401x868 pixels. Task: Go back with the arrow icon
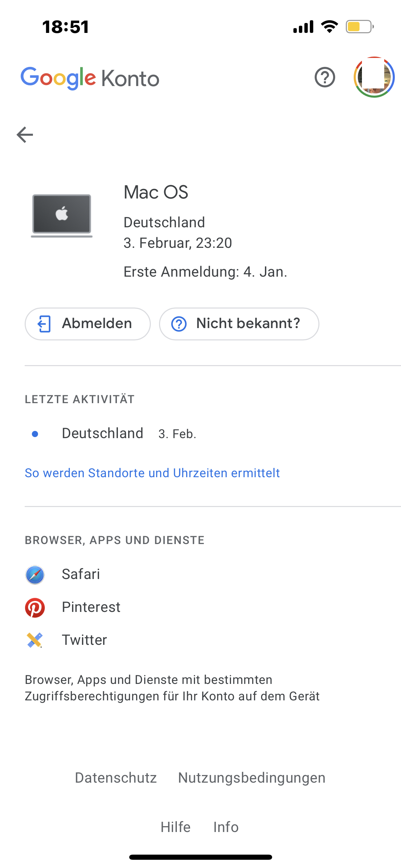click(x=25, y=134)
